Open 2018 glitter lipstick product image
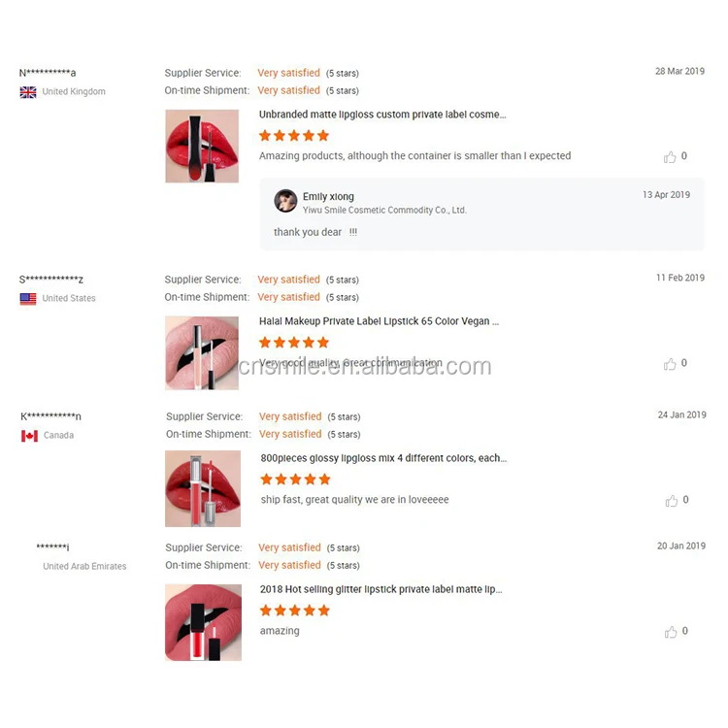This screenshot has width=728, height=728. 204,622
